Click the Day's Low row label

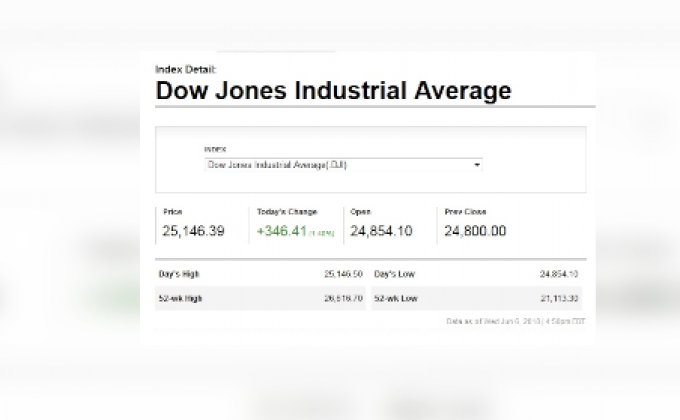394,273
